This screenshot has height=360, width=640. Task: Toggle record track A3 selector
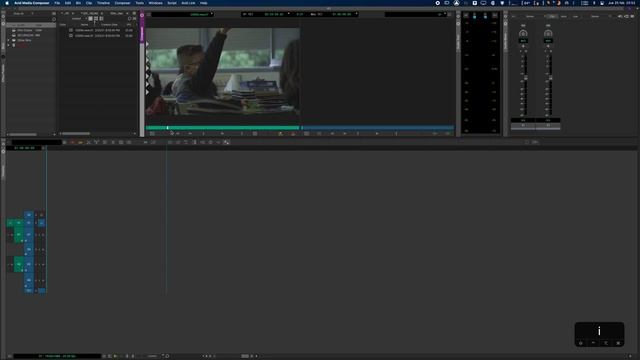click(x=29, y=264)
